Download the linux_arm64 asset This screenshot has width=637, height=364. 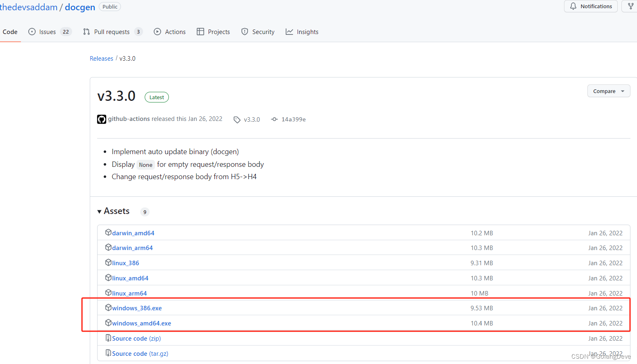(x=130, y=293)
